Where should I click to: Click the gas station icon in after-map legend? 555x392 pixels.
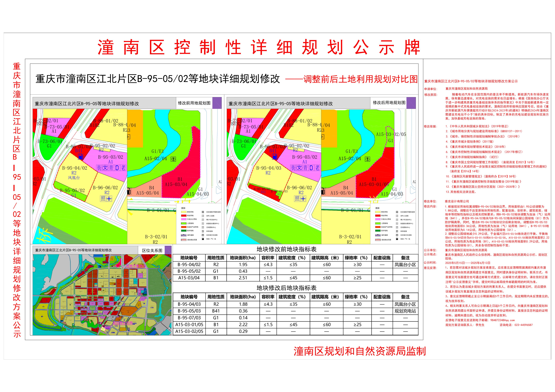397,239
